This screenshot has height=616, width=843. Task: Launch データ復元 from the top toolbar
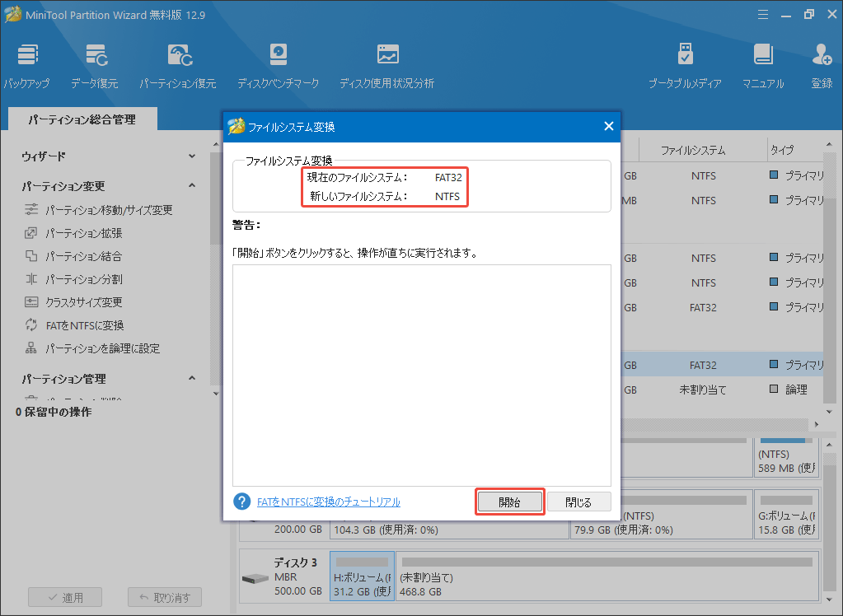(x=95, y=66)
